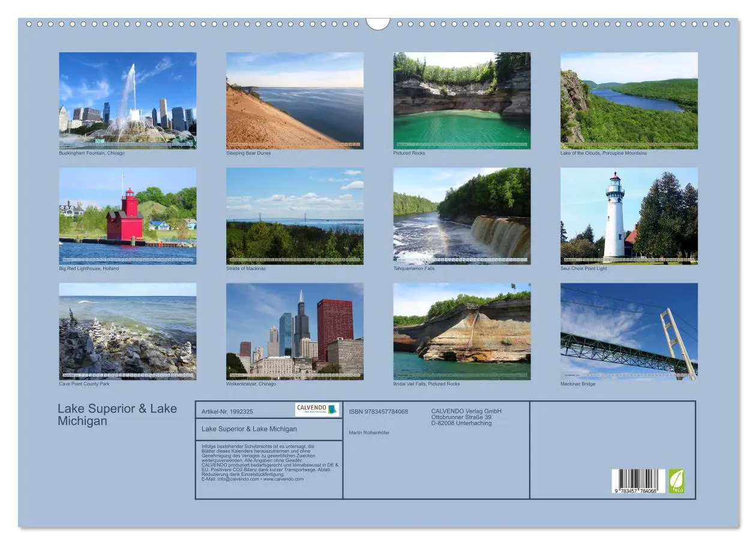Click the large title 'Lake Superior & Lake Michigan'
The width and height of the screenshot is (756, 545).
point(118,415)
